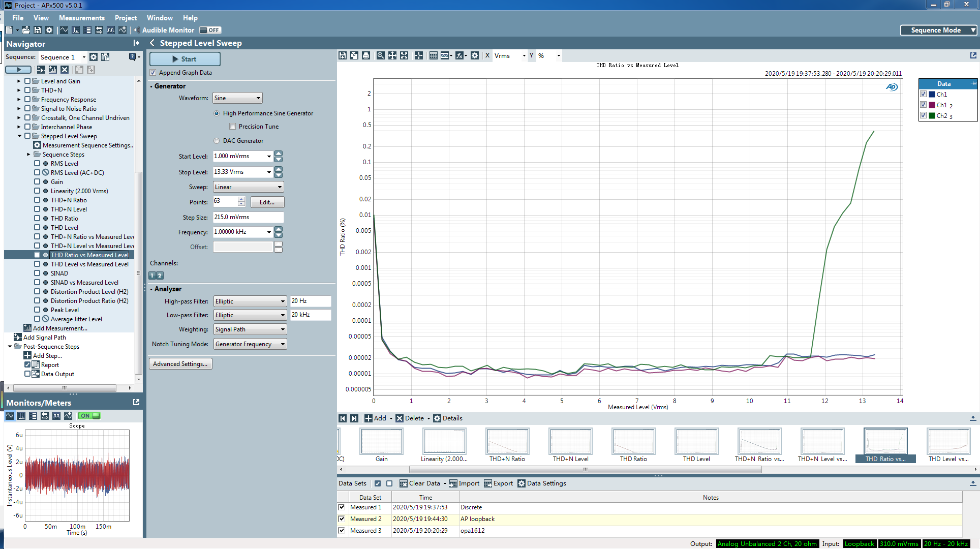Screen dimensions: 980x549
Task: Enable graph cursors crosshair icon
Action: click(419, 55)
